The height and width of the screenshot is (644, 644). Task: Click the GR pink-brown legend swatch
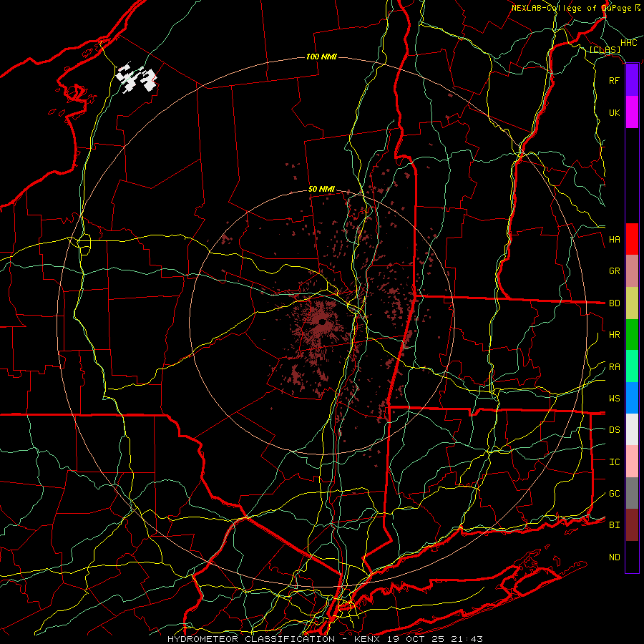click(x=632, y=271)
